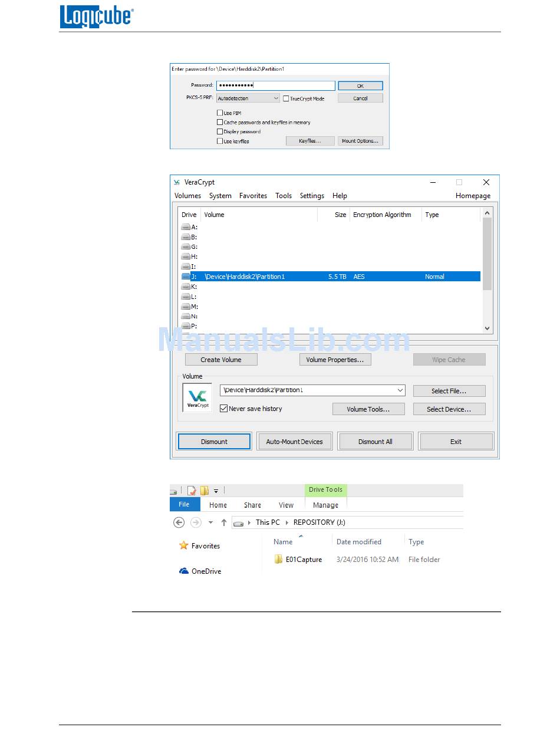The width and height of the screenshot is (560, 743).
Task: Open Explorer's recent locations dropdown arrow
Action: (210, 523)
